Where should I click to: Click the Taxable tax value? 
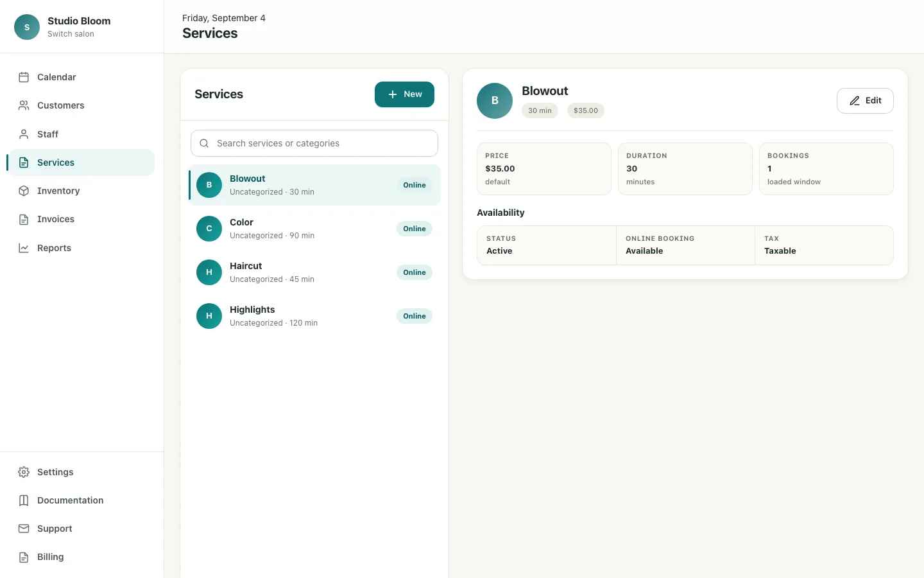(x=780, y=251)
